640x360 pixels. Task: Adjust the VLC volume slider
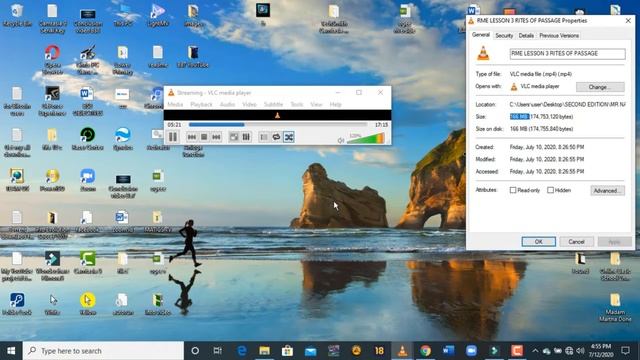pyautogui.click(x=366, y=138)
